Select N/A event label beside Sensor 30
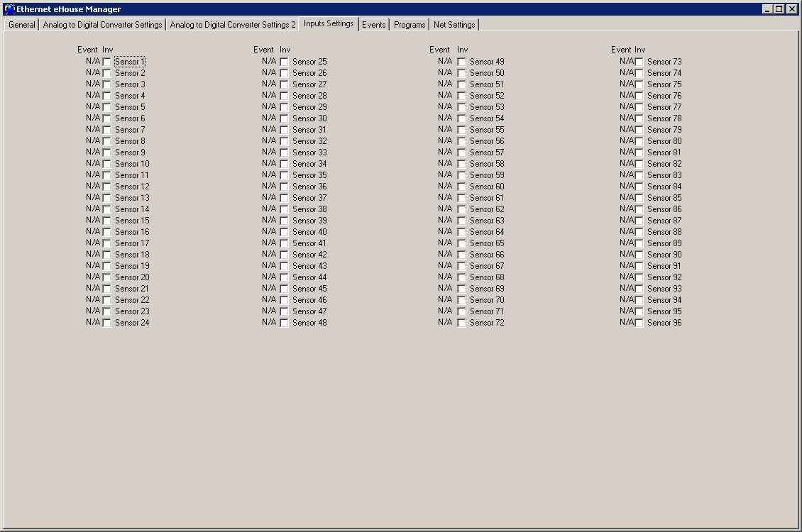 click(x=269, y=118)
